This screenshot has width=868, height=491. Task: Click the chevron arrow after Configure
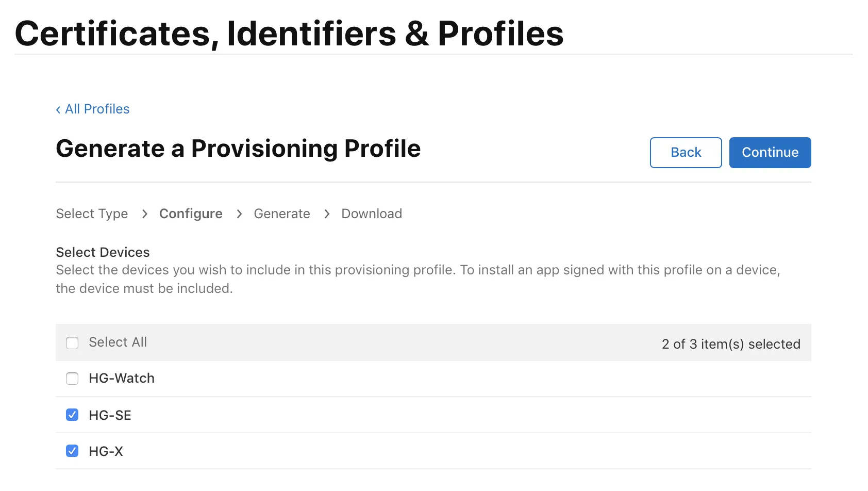pos(239,214)
